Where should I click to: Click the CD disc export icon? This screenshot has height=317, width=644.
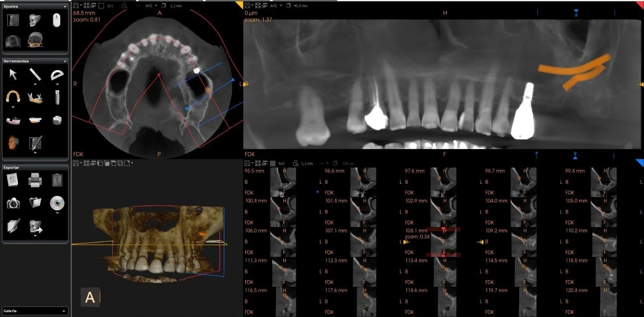(x=57, y=203)
